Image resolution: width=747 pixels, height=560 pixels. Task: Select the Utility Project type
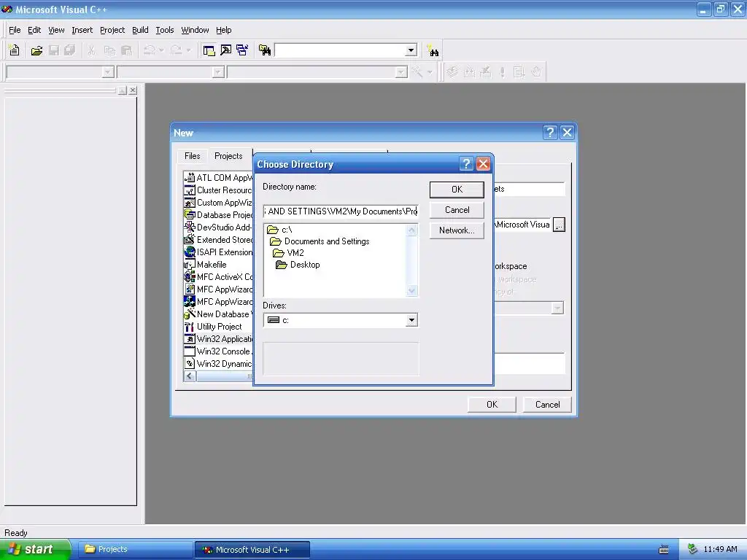[213, 327]
